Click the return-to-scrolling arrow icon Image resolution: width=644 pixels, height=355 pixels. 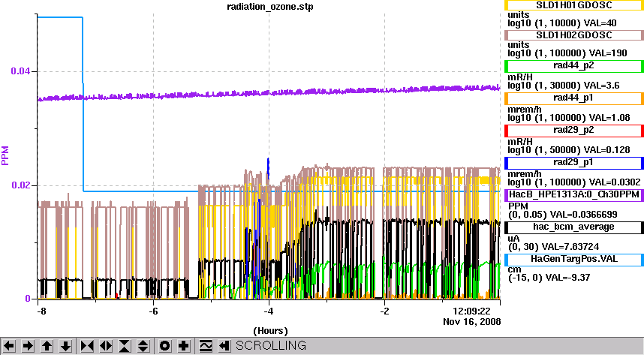click(x=224, y=346)
